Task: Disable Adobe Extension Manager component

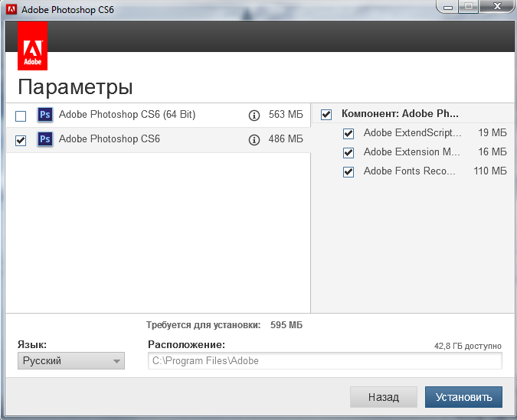Action: click(x=348, y=152)
